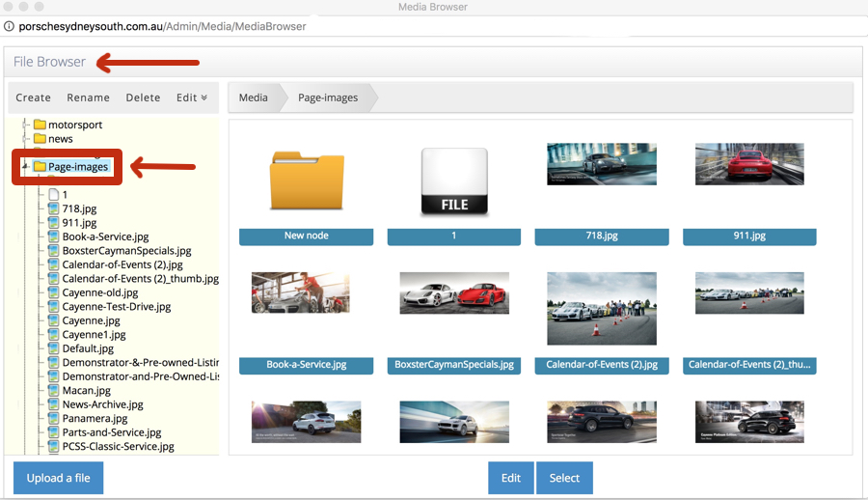Image resolution: width=868 pixels, height=500 pixels.
Task: Click the 718.jpg file icon in tree
Action: [x=54, y=208]
